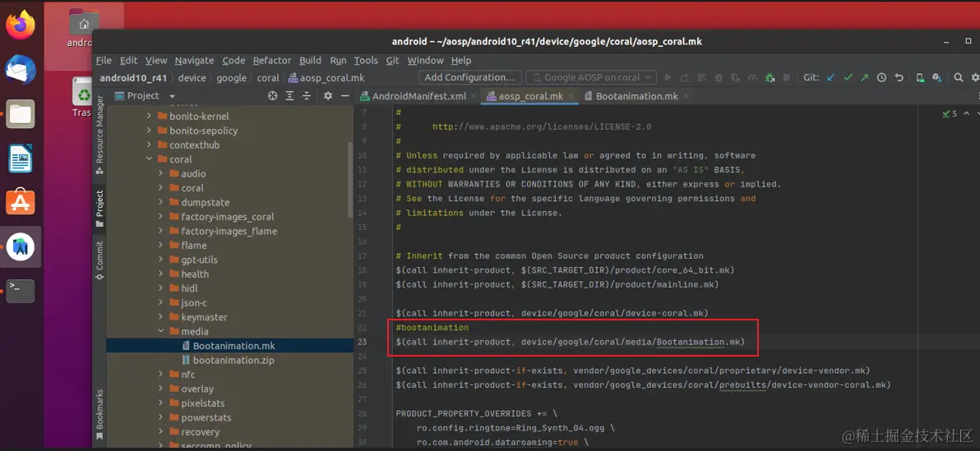Screen dimensions: 980x451
Task: Open the Bookmarks side panel
Action: pyautogui.click(x=100, y=414)
